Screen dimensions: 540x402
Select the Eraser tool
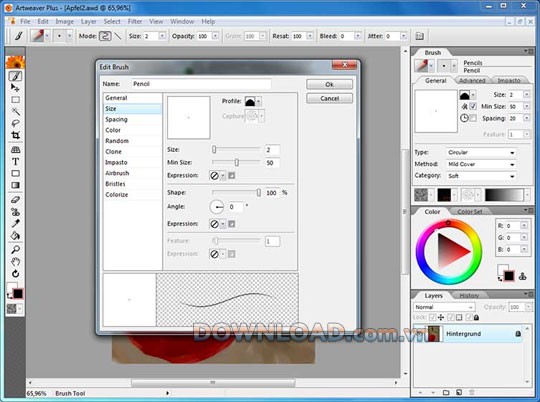pyautogui.click(x=15, y=200)
